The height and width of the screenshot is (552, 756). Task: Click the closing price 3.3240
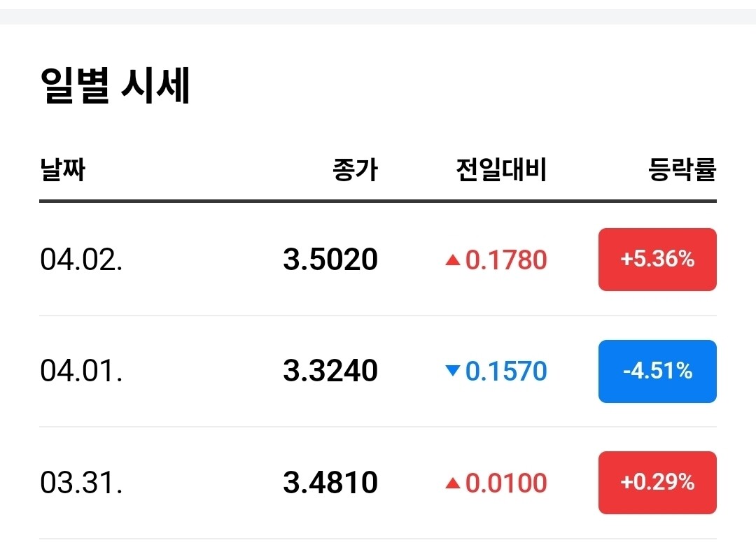click(x=330, y=371)
